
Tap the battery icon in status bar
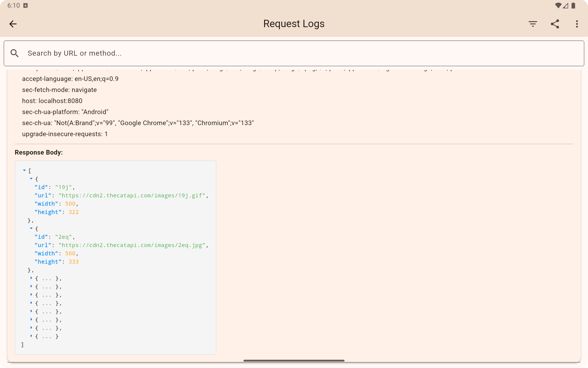573,5
